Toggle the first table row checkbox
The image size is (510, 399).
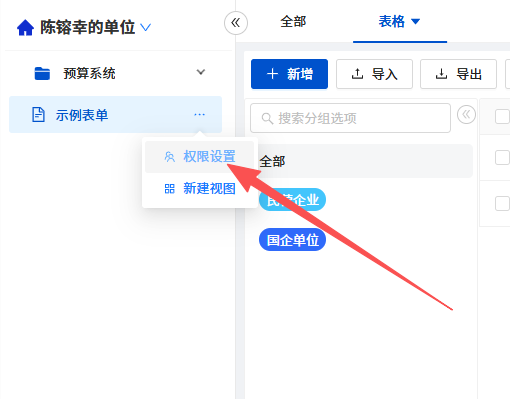502,157
